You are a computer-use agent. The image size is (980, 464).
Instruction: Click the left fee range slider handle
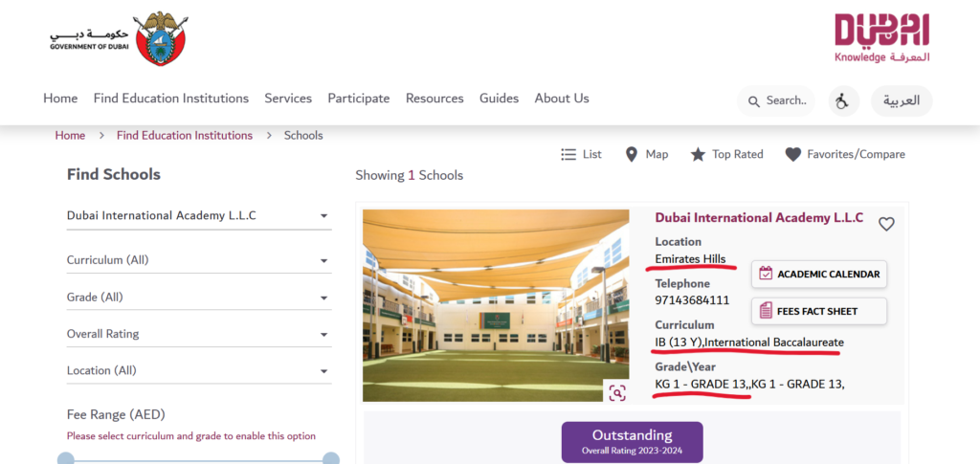click(x=66, y=459)
